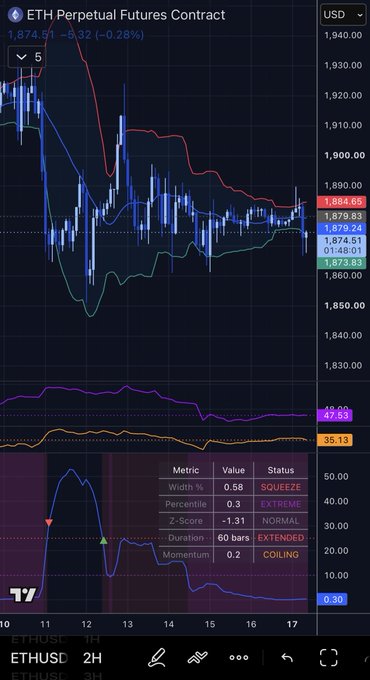The width and height of the screenshot is (370, 680).
Task: Open the indicators icon in bottom toolbar
Action: (x=197, y=657)
